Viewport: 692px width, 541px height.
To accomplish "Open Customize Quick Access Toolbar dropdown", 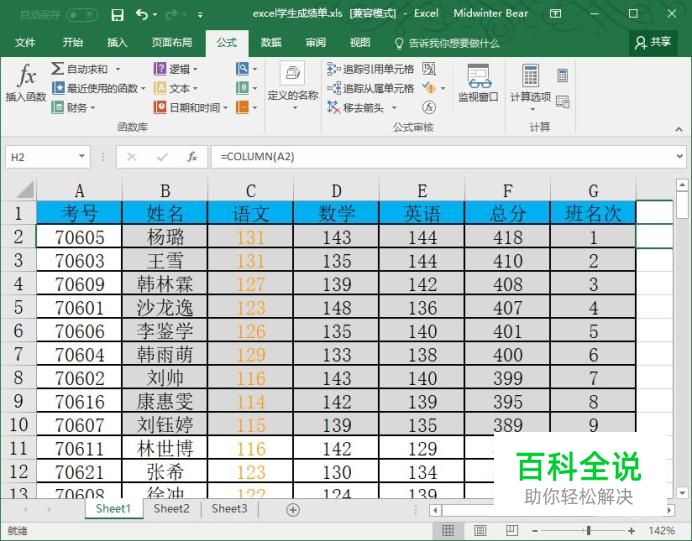I will (200, 15).
